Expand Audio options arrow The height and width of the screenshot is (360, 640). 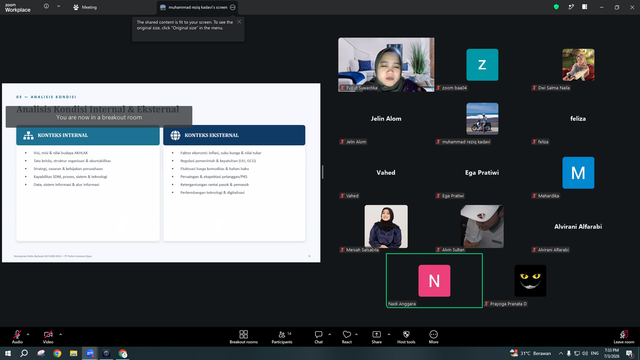point(28,334)
